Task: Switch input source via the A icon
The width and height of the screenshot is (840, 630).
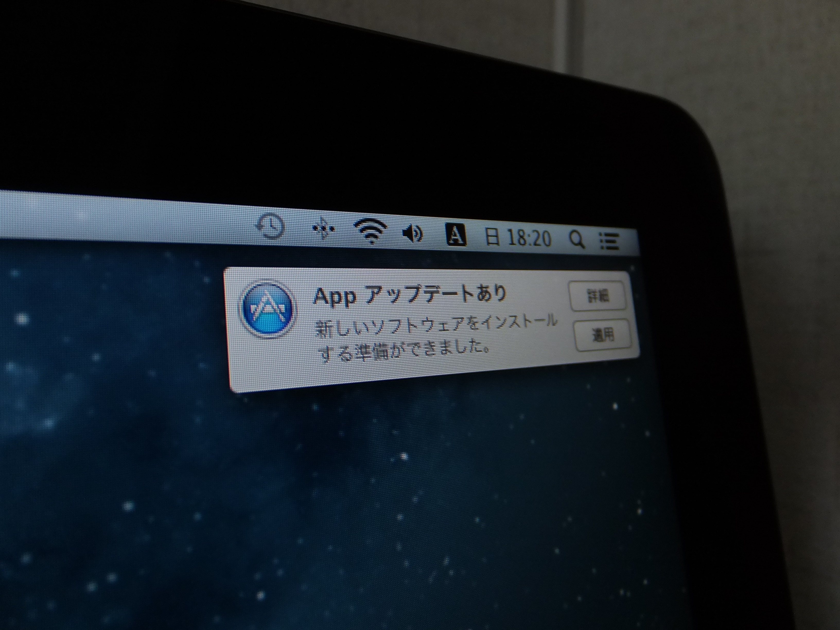Action: pyautogui.click(x=456, y=235)
